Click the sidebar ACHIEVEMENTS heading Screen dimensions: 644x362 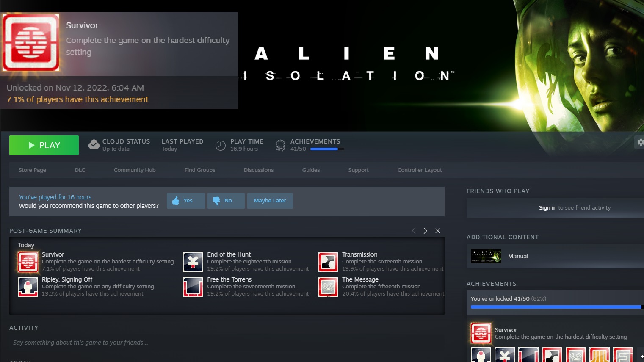click(x=492, y=284)
